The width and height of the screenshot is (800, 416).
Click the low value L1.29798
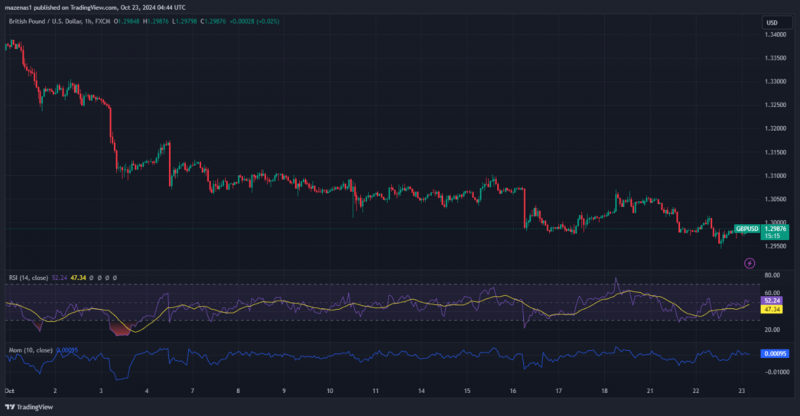[185, 21]
